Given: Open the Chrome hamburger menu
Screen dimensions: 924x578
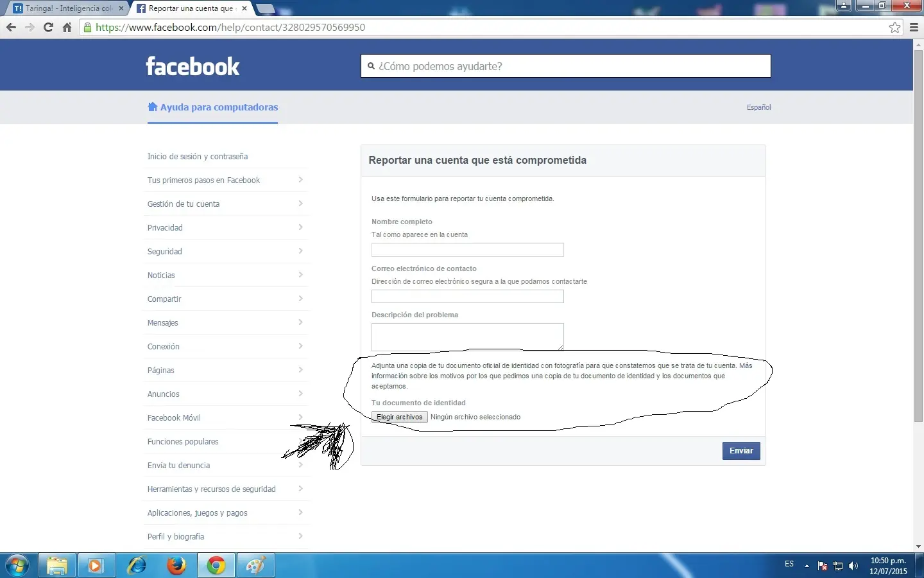Looking at the screenshot, I should pyautogui.click(x=914, y=28).
